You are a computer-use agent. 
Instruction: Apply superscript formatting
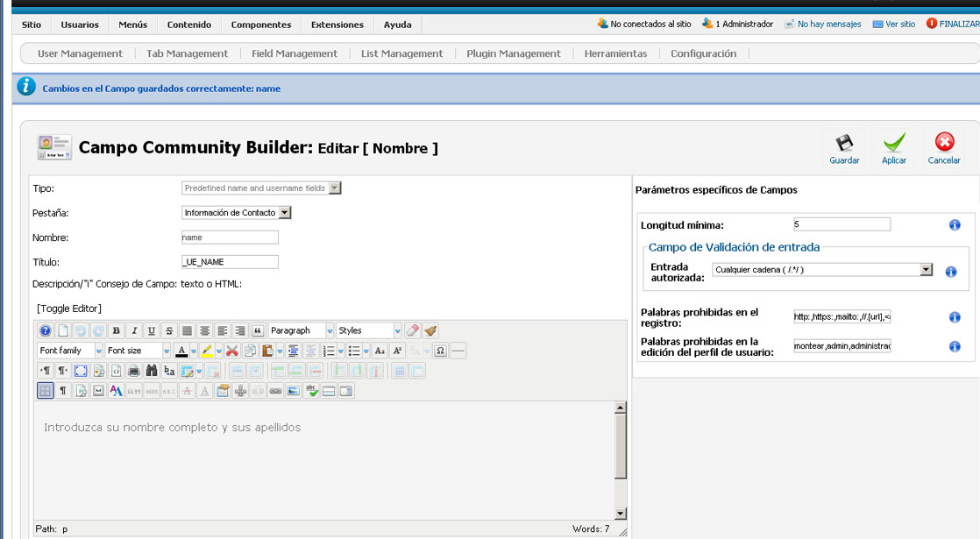pos(397,351)
